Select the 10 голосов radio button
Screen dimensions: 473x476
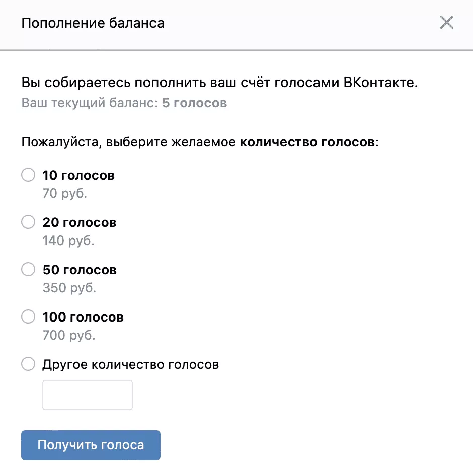click(x=28, y=175)
